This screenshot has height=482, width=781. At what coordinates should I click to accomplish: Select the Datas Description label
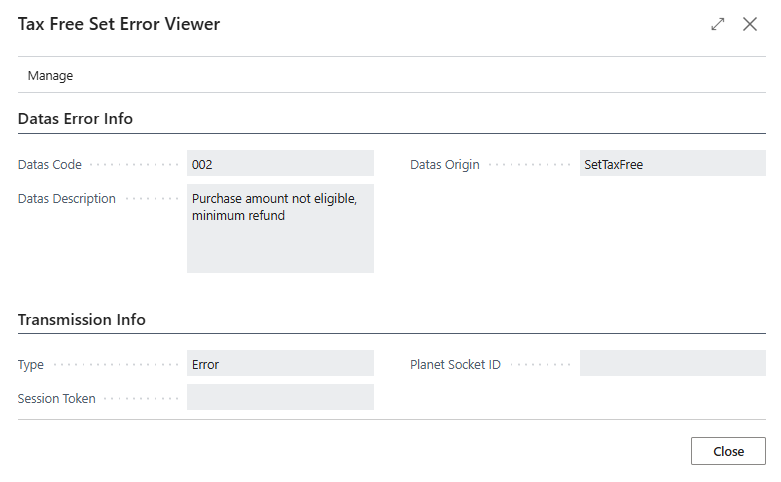pyautogui.click(x=67, y=199)
